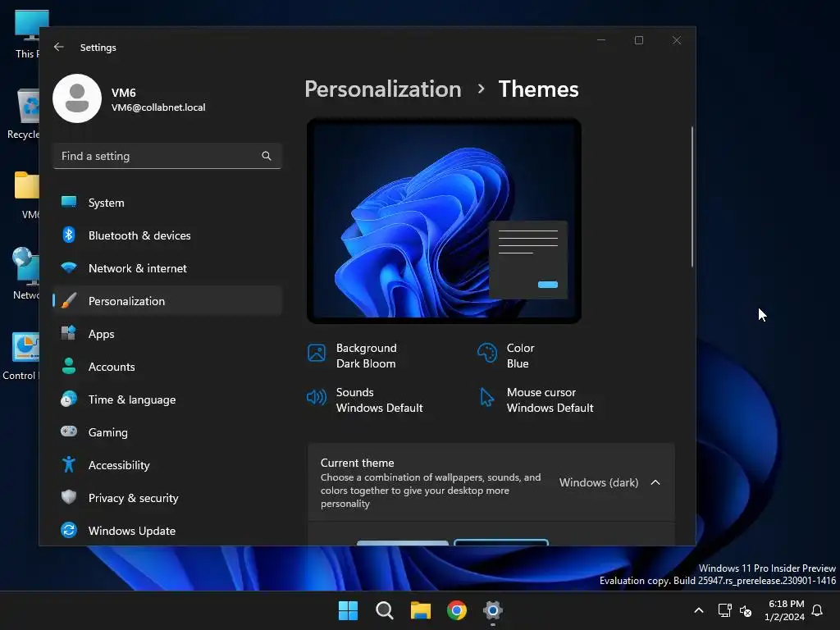Screen dimensions: 840x630
Task: Open File Explorer from the taskbar
Action: (421, 610)
